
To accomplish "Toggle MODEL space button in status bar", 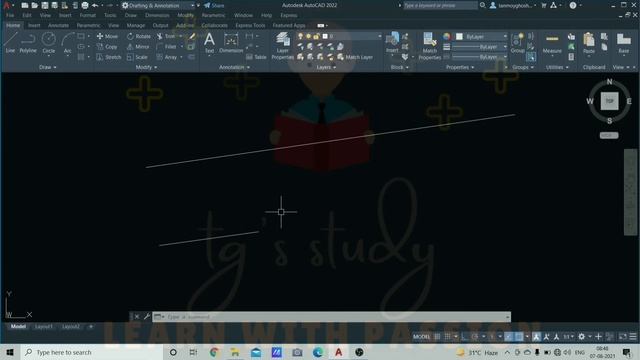I will [x=421, y=337].
